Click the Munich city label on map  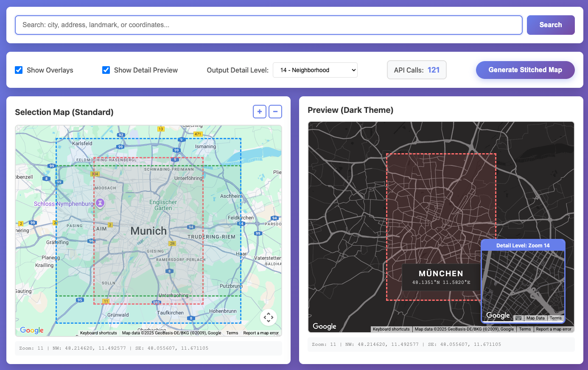tap(148, 231)
